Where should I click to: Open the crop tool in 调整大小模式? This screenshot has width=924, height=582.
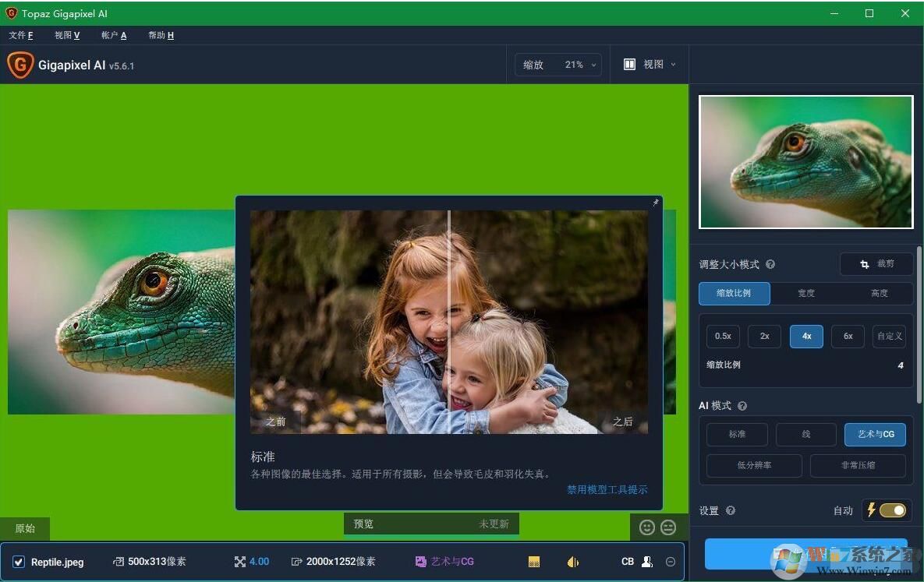point(876,264)
